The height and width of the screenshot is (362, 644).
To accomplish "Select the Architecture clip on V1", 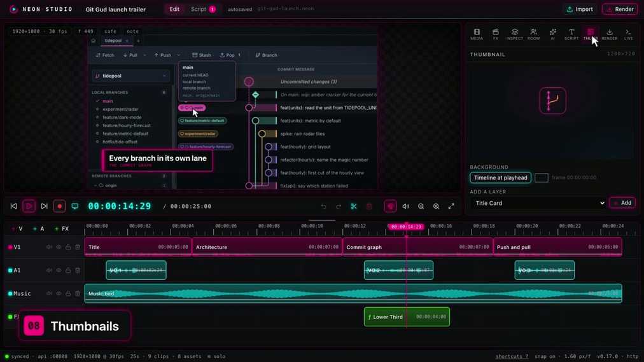I will (x=267, y=247).
